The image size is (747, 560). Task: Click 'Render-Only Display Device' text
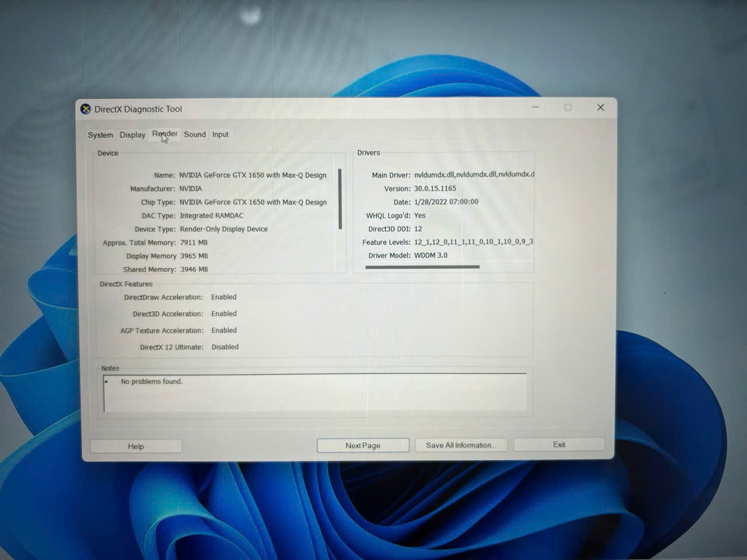(x=224, y=229)
